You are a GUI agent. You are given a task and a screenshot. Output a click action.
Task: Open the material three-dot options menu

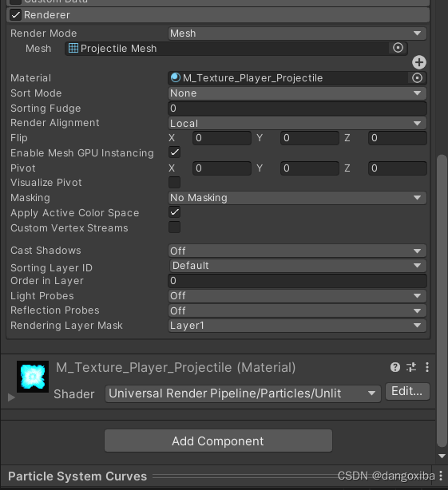click(427, 367)
